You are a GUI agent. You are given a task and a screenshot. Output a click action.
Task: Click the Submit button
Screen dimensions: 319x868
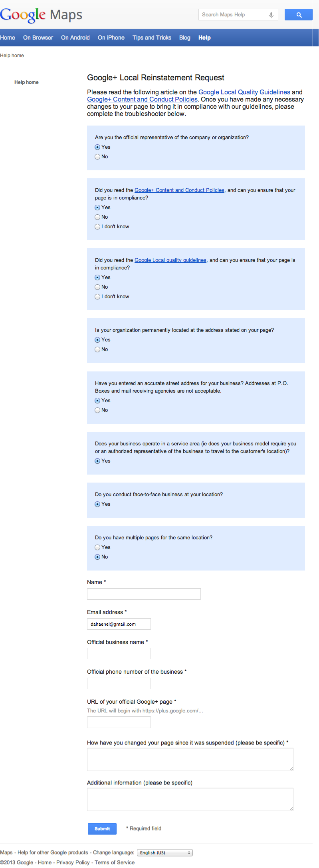pos(102,828)
